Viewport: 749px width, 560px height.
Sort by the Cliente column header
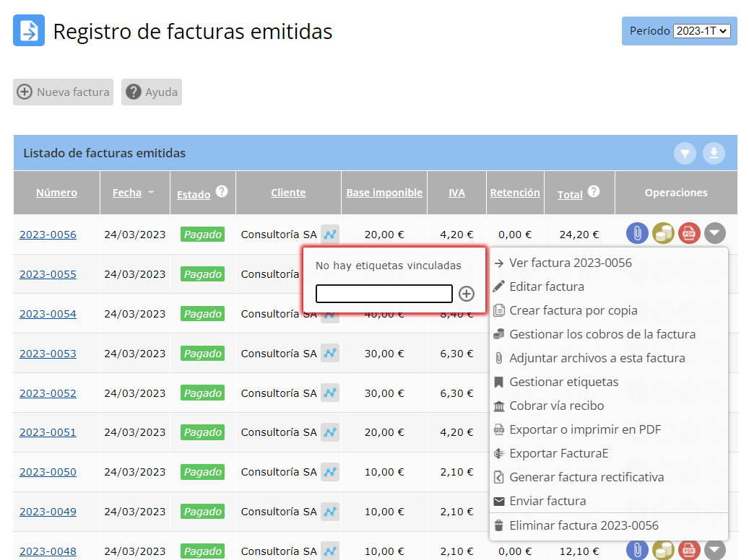pyautogui.click(x=288, y=193)
